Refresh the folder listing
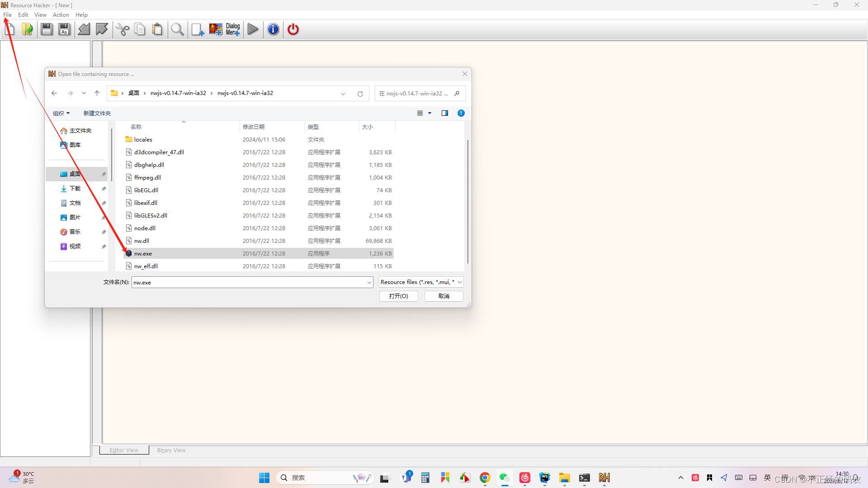868x488 pixels. point(360,94)
